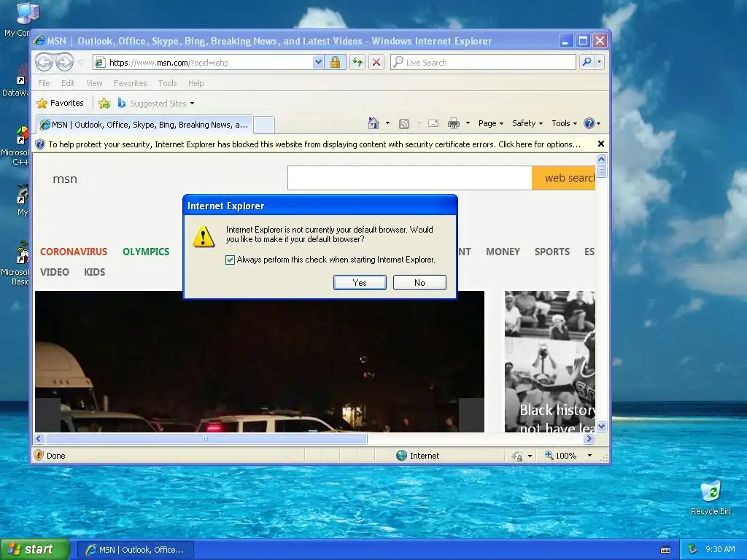Click the system tray safely remove icon
This screenshot has width=747, height=560.
click(x=692, y=549)
